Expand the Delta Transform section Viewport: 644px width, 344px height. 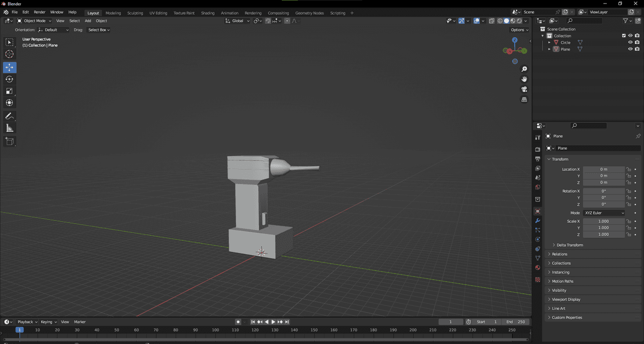570,245
